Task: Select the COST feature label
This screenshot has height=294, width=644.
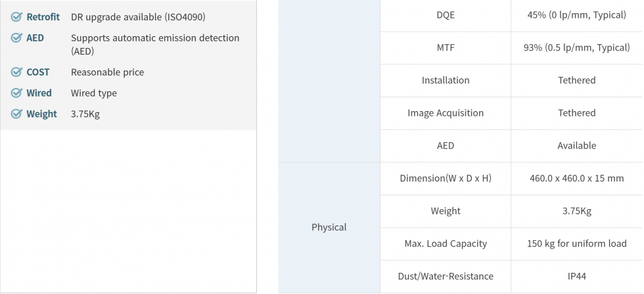Action: pyautogui.click(x=37, y=72)
